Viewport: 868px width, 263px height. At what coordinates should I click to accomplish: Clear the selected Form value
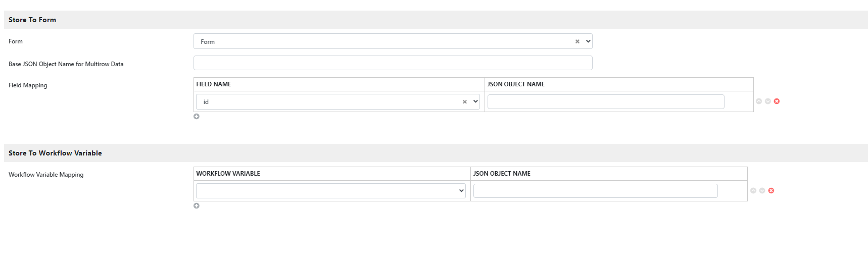577,42
